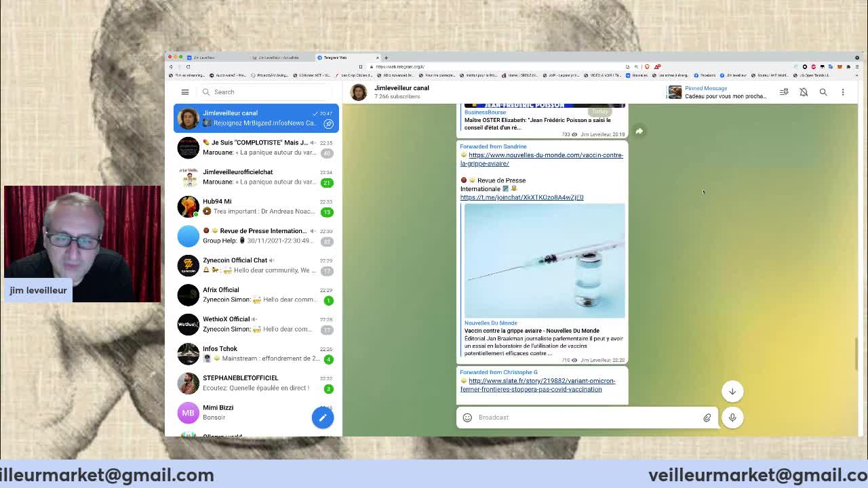Click the Brave shields icon in address bar
The height and width of the screenshot is (488, 868).
point(647,66)
